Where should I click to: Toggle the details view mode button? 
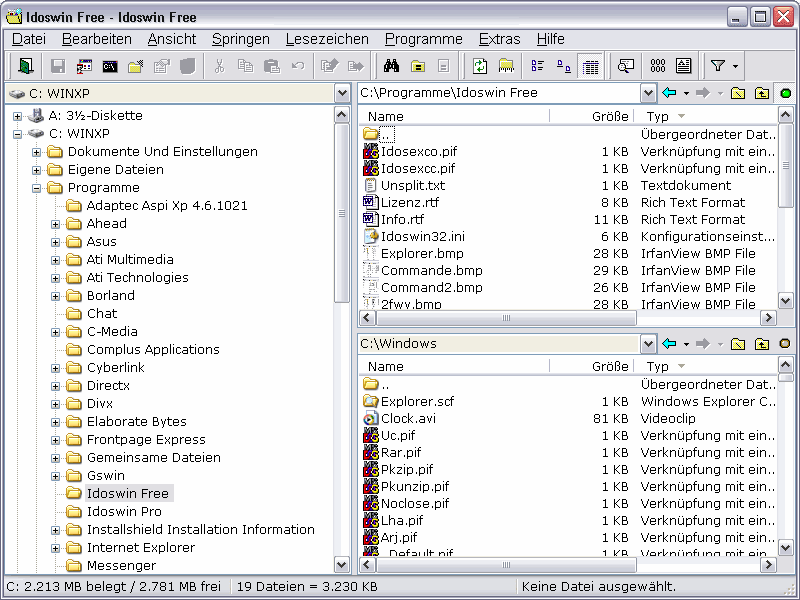click(x=590, y=66)
